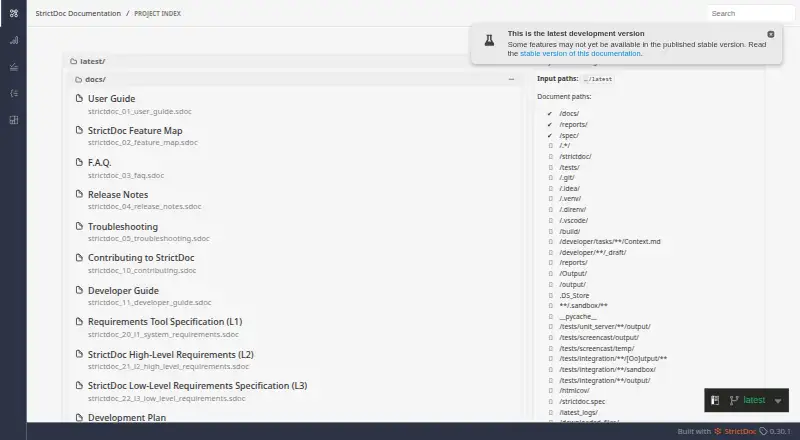The image size is (800, 440).
Task: Click the flask icon in the notification banner
Action: (x=489, y=40)
